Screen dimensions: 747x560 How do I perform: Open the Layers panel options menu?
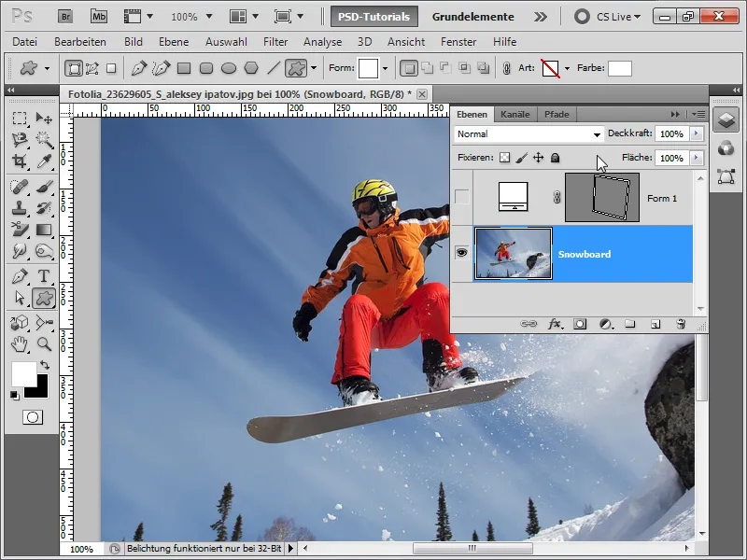click(698, 114)
